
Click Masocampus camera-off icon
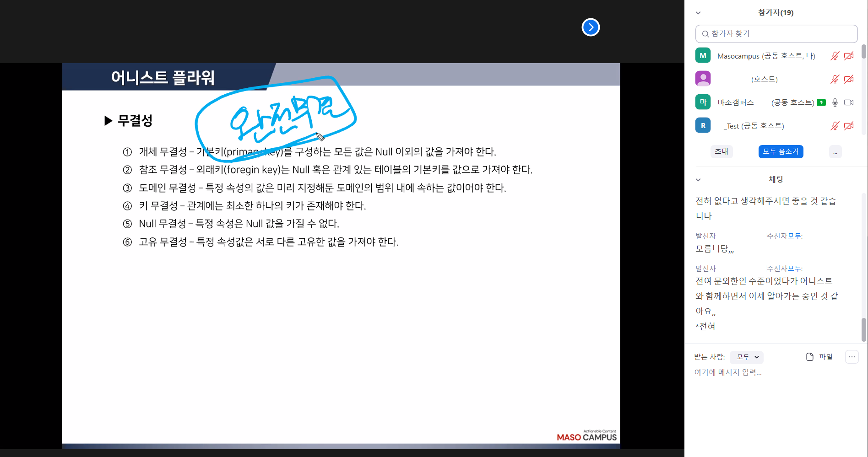(x=849, y=56)
